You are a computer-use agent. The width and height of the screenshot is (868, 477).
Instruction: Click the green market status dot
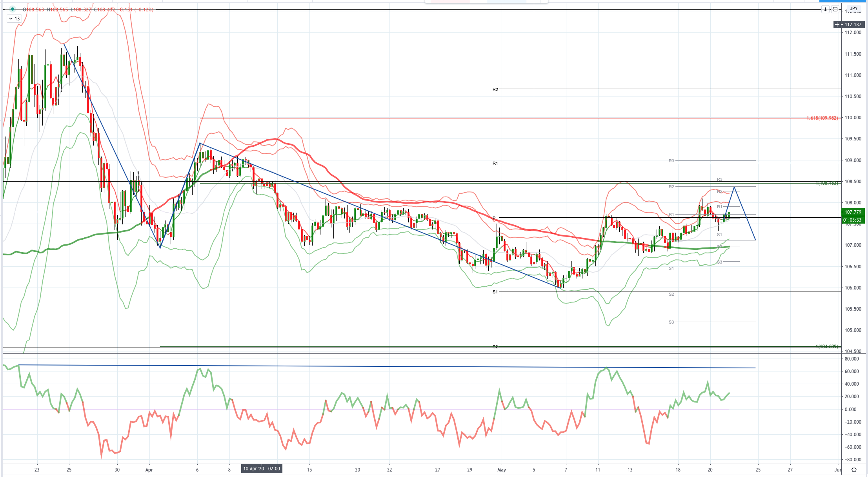coord(13,9)
